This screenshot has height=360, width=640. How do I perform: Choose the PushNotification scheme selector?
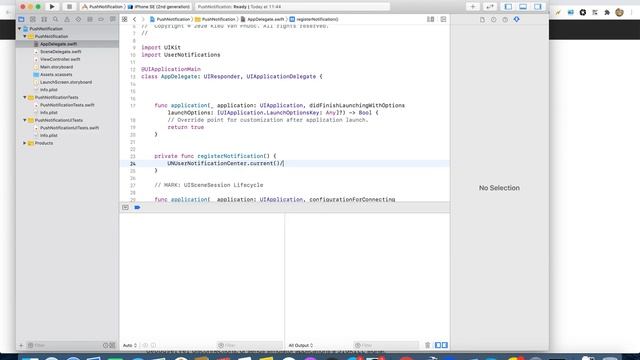point(102,7)
